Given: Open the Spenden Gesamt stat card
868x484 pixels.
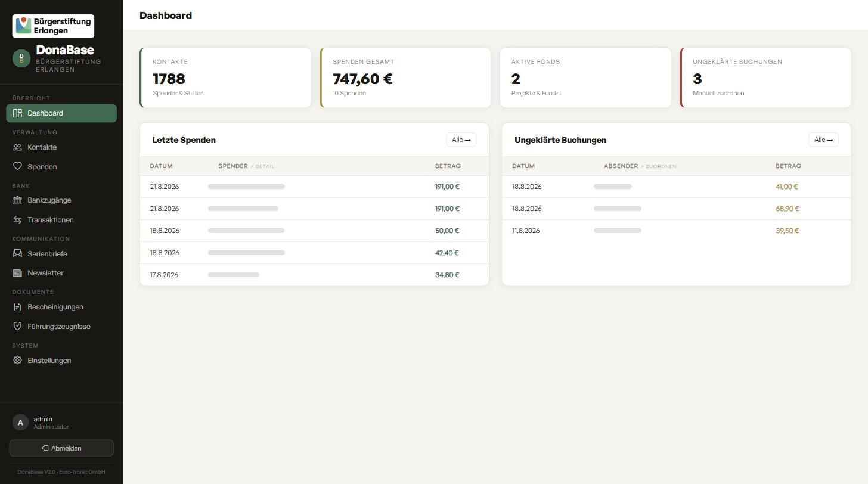Looking at the screenshot, I should (x=405, y=77).
